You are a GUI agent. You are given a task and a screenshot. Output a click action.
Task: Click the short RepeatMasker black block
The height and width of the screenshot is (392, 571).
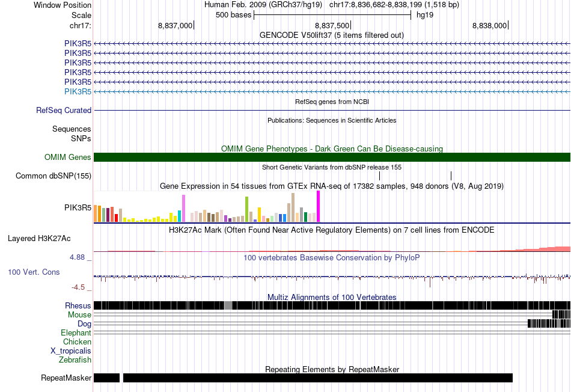click(107, 378)
